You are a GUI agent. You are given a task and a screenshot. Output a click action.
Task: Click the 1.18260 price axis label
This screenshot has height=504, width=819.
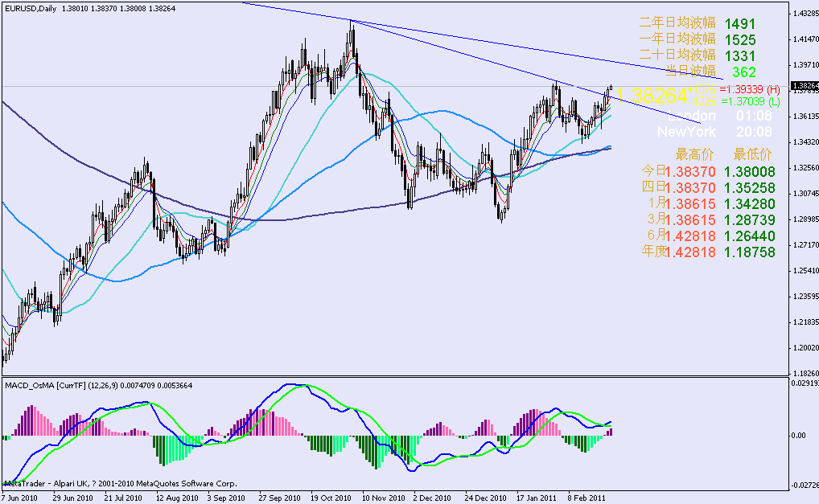coord(806,374)
